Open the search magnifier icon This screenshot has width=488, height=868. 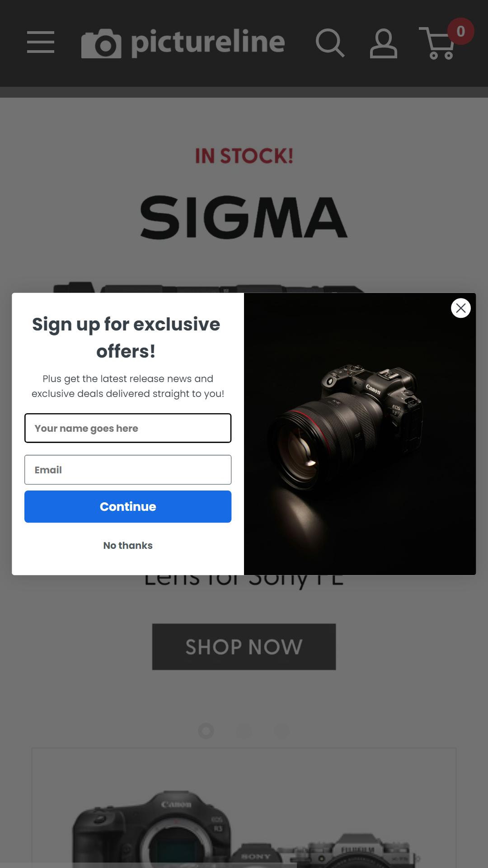(330, 43)
